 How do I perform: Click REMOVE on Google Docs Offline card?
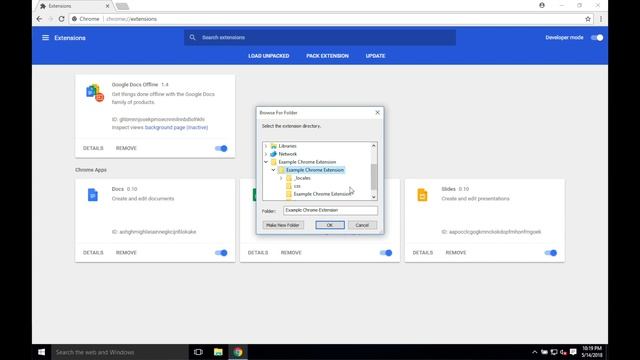[126, 148]
